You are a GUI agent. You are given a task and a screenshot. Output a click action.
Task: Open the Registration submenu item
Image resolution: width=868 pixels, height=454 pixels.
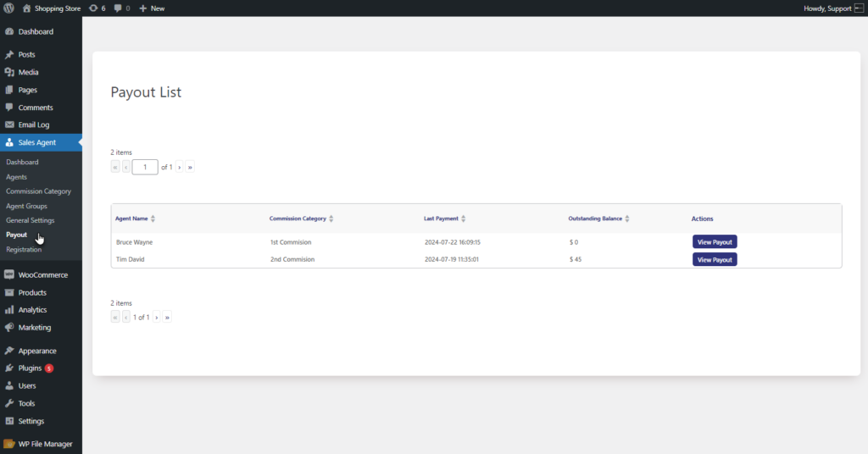click(x=24, y=249)
